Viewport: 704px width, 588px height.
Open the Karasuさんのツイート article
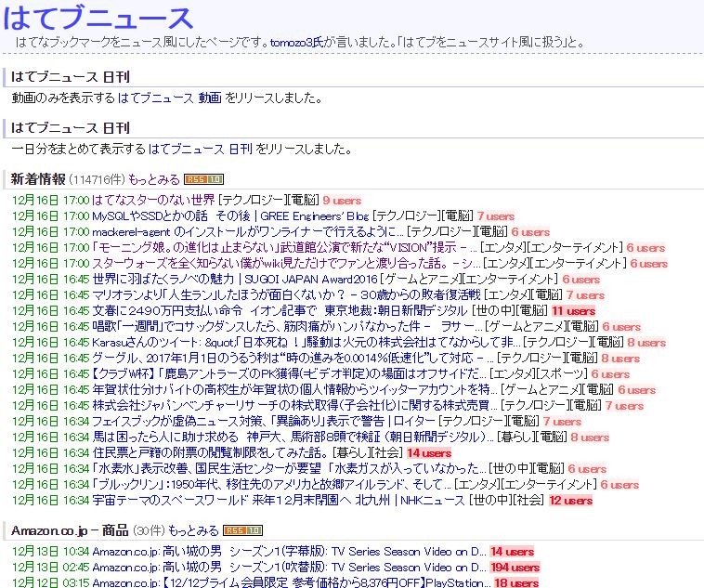click(306, 342)
